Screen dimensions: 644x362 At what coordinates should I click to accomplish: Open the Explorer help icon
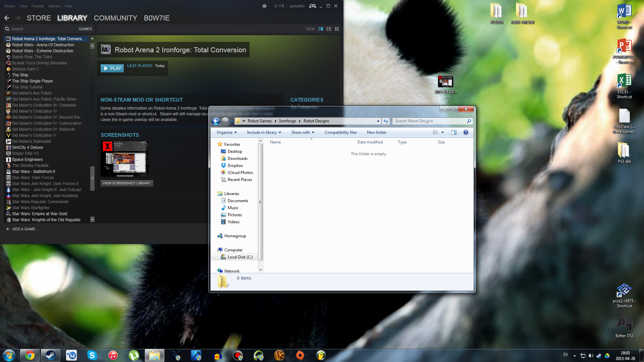tap(466, 132)
